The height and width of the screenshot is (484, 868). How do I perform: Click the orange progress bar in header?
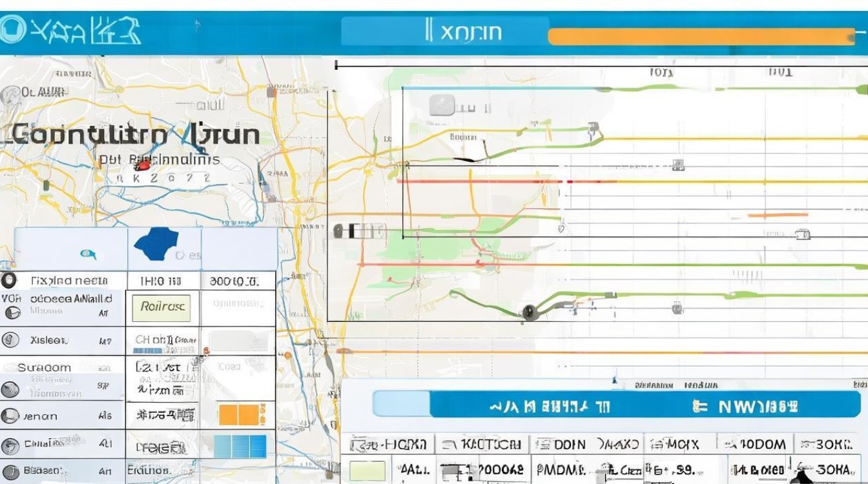701,37
